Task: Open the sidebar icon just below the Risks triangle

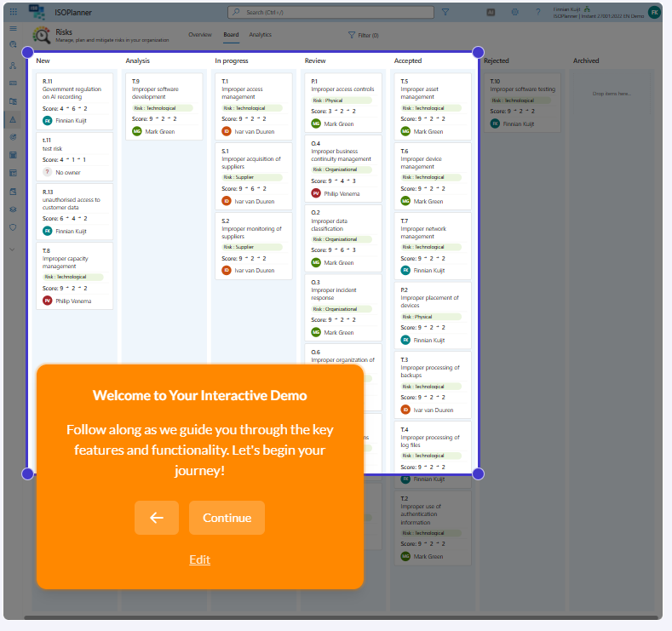Action: pyautogui.click(x=14, y=137)
